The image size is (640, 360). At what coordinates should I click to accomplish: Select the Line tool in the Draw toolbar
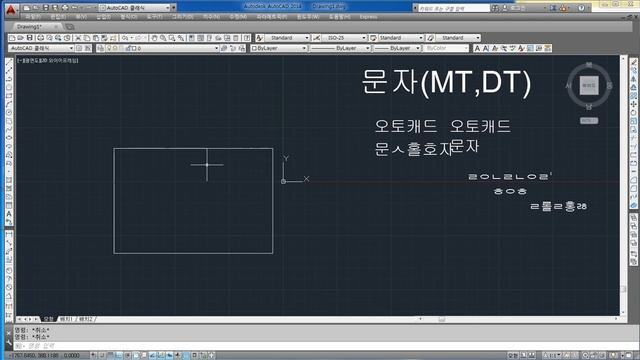pos(9,62)
